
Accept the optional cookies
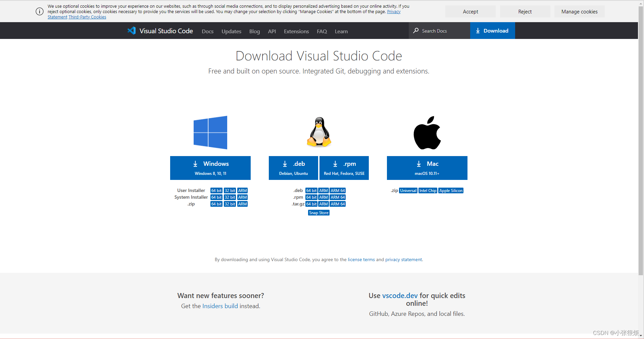pyautogui.click(x=470, y=11)
